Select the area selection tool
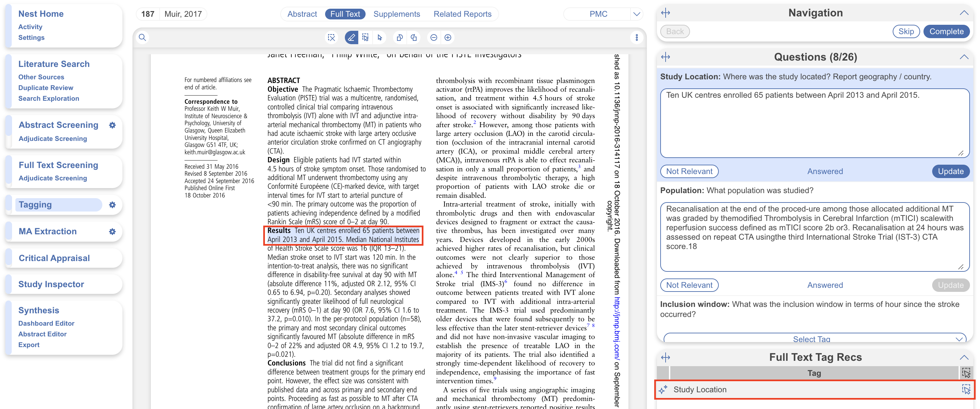The height and width of the screenshot is (409, 980). [x=365, y=37]
